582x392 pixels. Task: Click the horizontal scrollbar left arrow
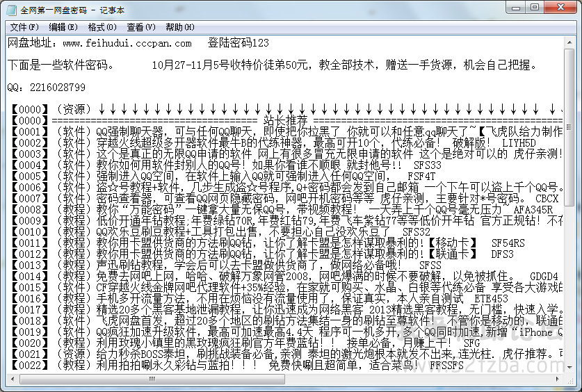tap(13, 379)
